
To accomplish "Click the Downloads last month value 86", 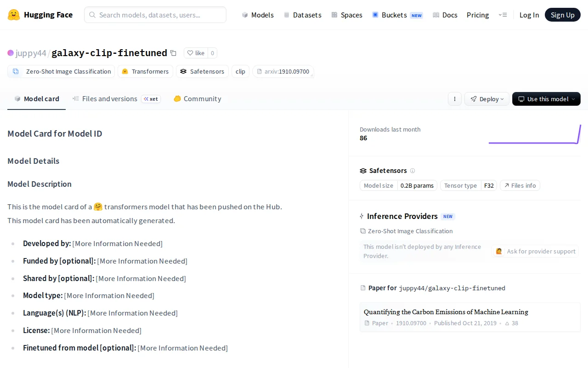I will pos(363,138).
